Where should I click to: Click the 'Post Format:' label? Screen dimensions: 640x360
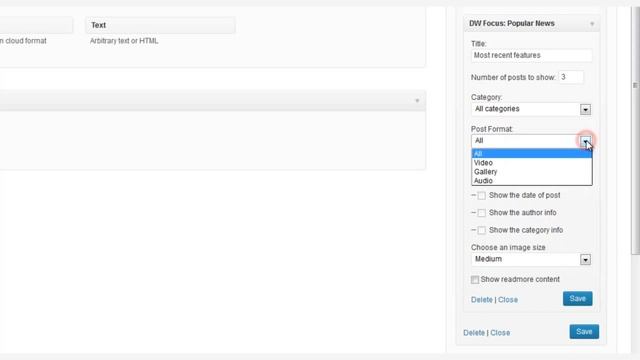492,129
